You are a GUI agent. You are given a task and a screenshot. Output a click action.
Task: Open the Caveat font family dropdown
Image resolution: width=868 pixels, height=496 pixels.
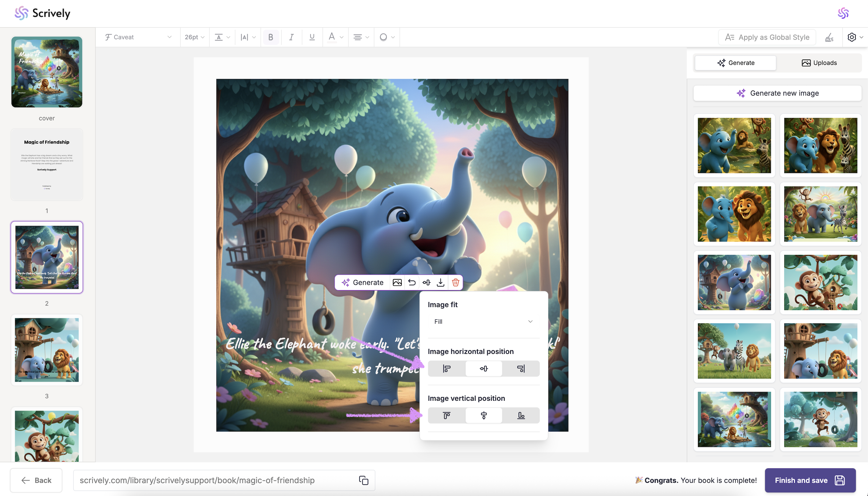click(138, 37)
